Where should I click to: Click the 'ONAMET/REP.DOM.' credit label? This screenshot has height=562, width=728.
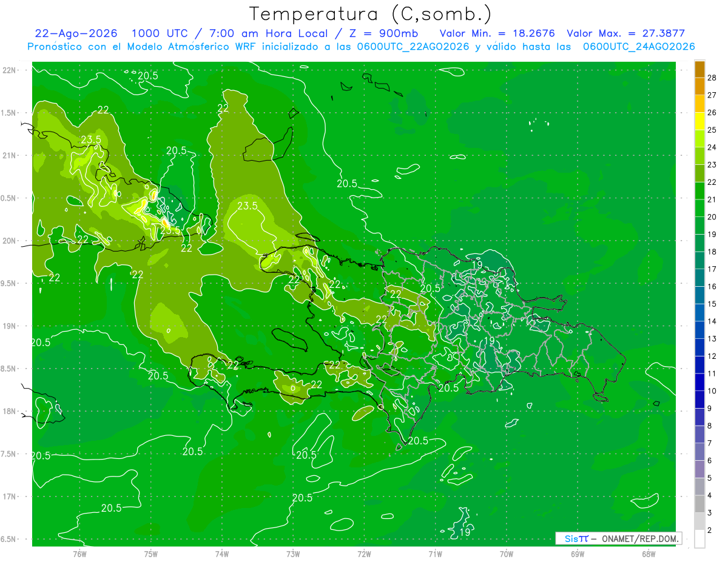tap(640, 538)
